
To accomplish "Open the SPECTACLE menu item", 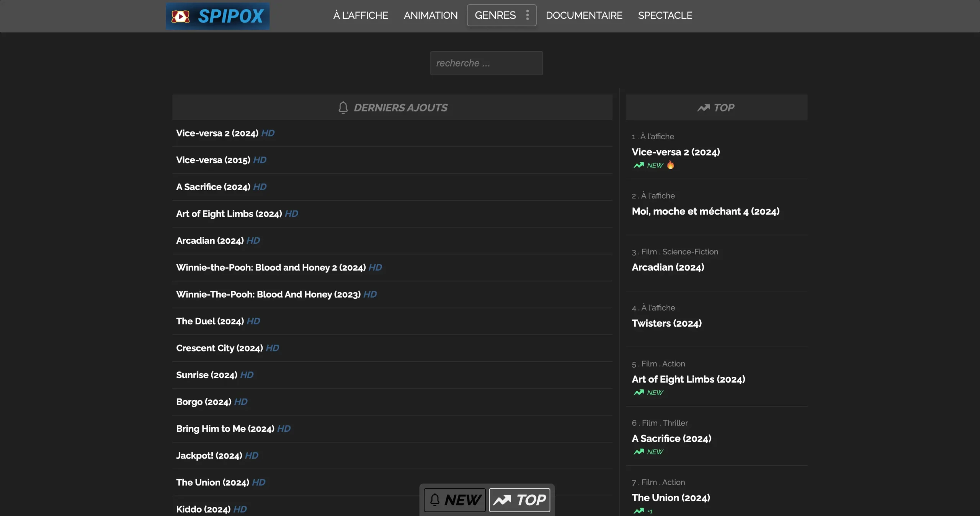I will [665, 15].
